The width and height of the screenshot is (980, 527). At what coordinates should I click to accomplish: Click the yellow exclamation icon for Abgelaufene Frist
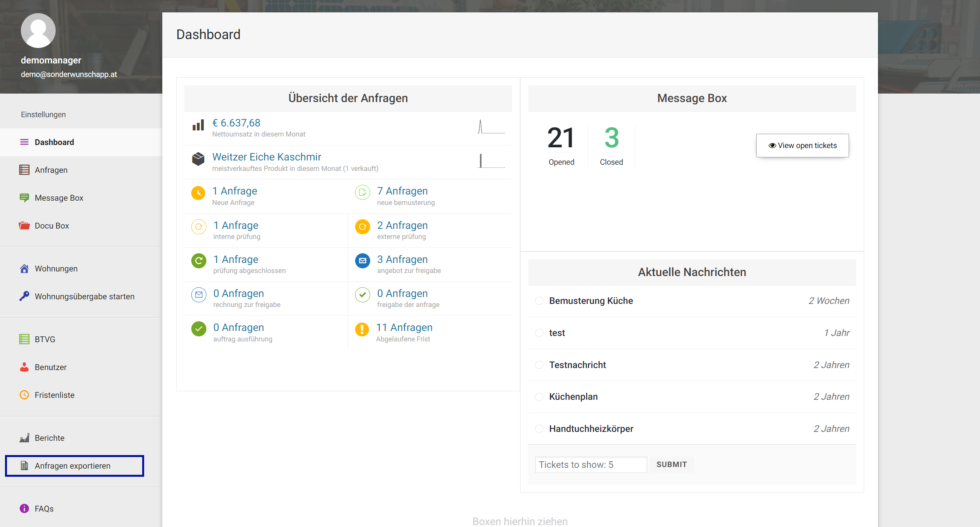(x=362, y=329)
